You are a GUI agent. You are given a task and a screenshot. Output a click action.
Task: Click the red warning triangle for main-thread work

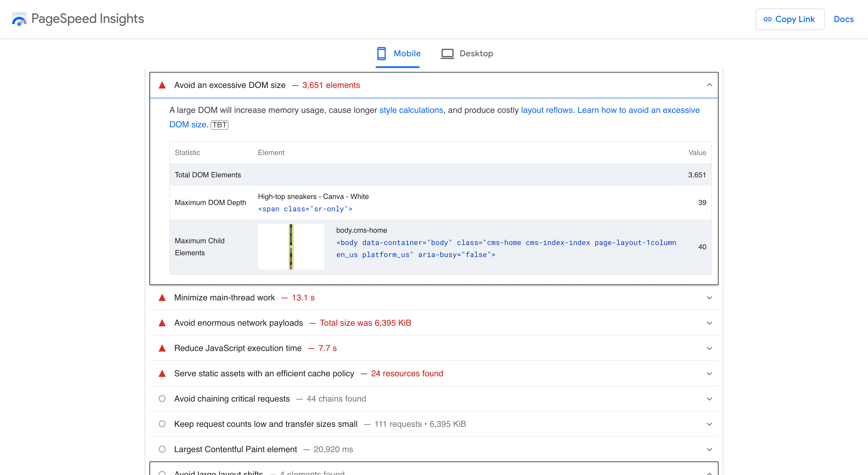(x=163, y=297)
